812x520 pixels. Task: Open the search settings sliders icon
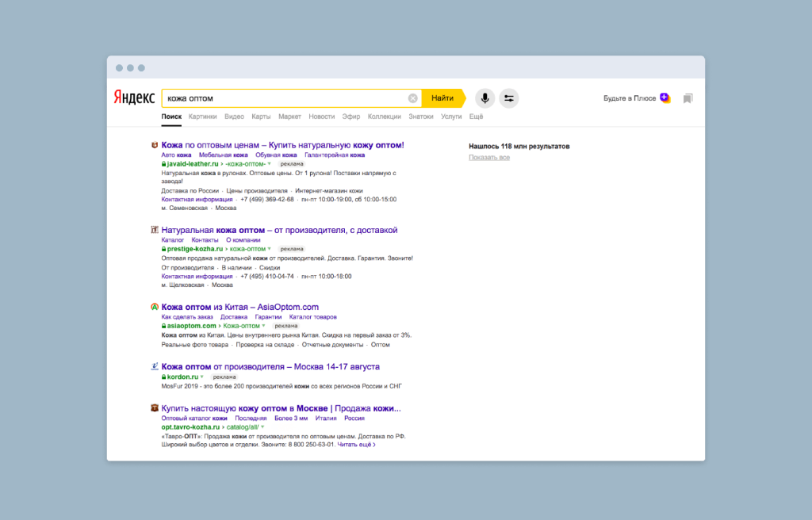[509, 98]
